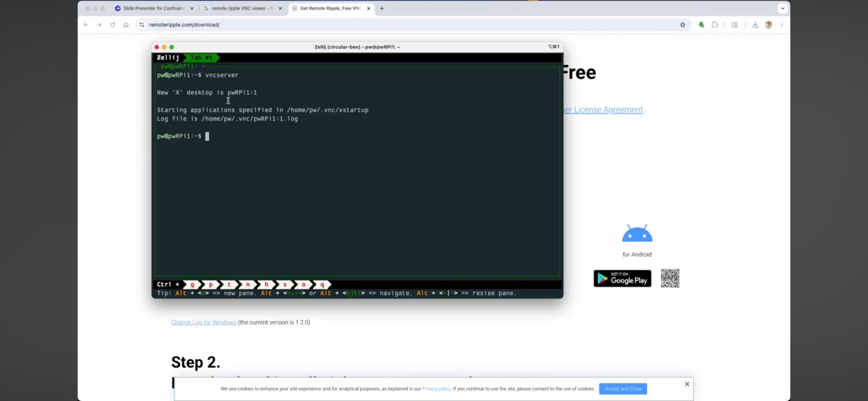Open the extensions puzzle icon
Image resolution: width=868 pixels, height=401 pixels.
click(714, 25)
